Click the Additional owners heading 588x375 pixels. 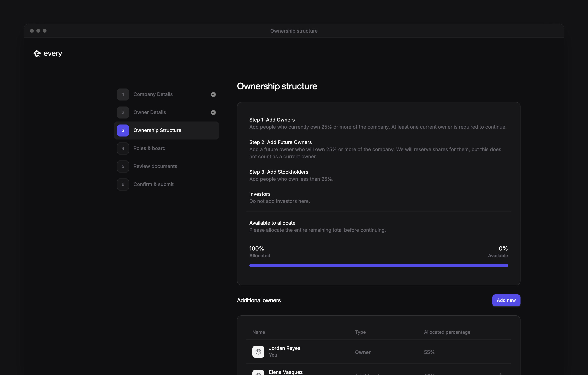[259, 300]
